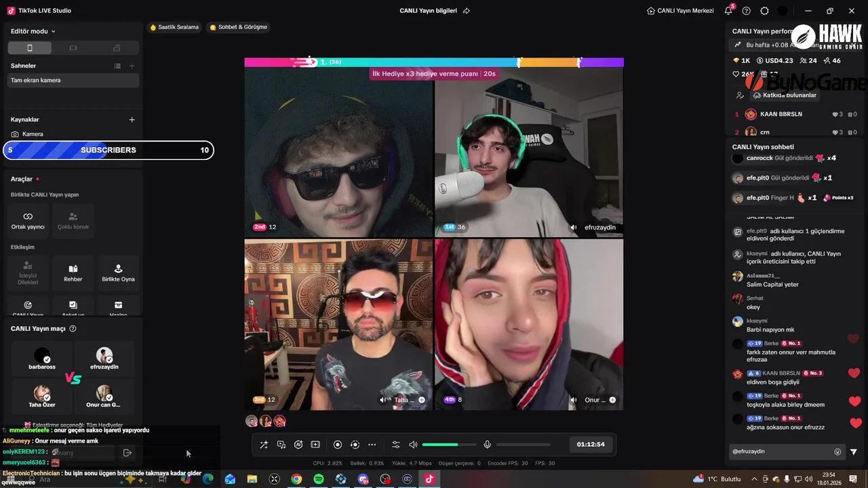The width and height of the screenshot is (868, 488).
Task: Click the replay capture circle icon
Action: 355,445
